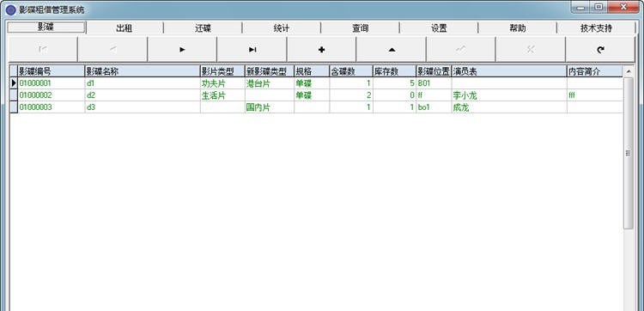The image size is (644, 311).
Task: Click the 功夫片 film type cell
Action: (222, 83)
